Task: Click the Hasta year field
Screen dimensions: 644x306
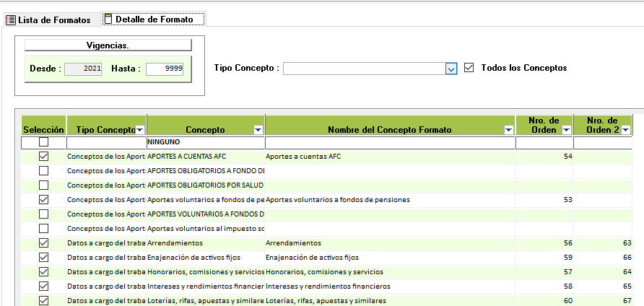Action: (x=165, y=69)
